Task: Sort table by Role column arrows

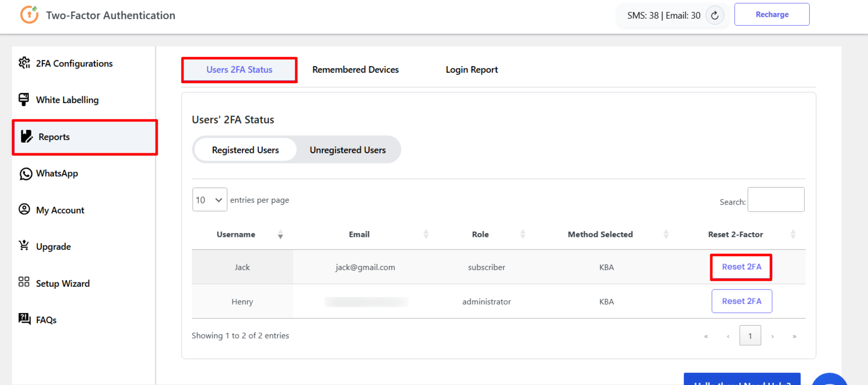Action: tap(523, 234)
